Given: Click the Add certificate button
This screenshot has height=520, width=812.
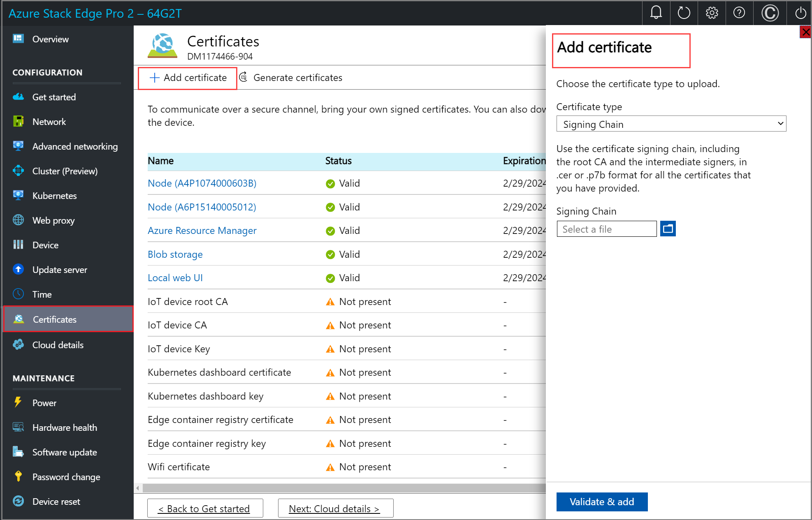Looking at the screenshot, I should pos(188,78).
